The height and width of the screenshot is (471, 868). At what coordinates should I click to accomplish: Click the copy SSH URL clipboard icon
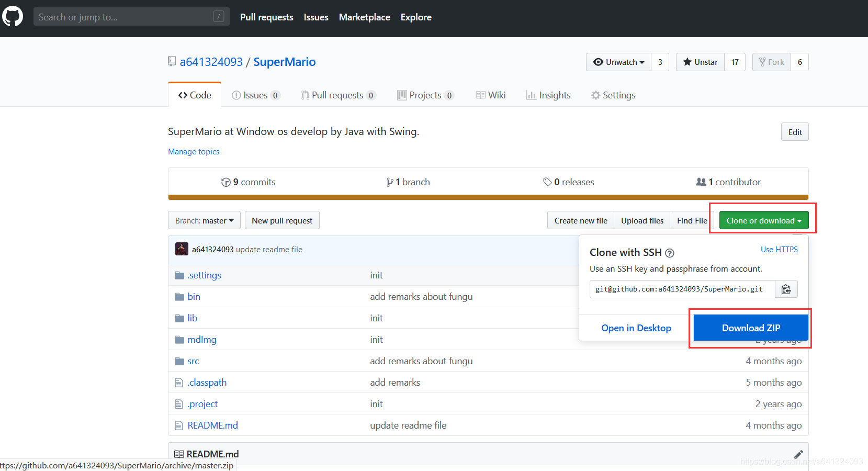pos(786,289)
